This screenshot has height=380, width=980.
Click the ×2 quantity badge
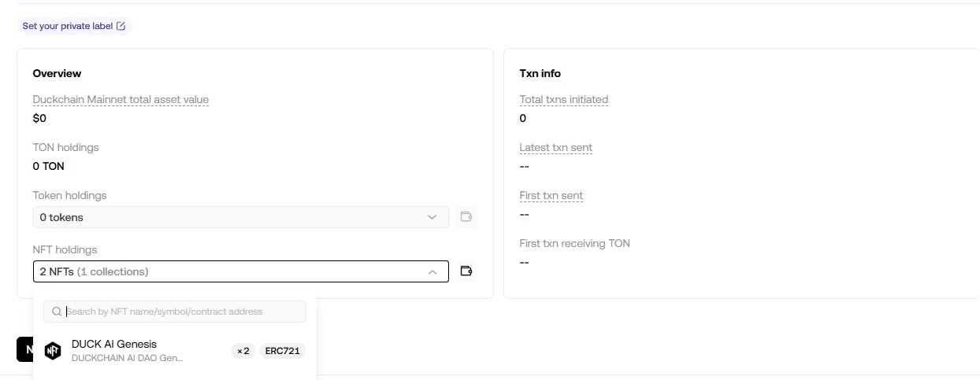click(x=243, y=351)
